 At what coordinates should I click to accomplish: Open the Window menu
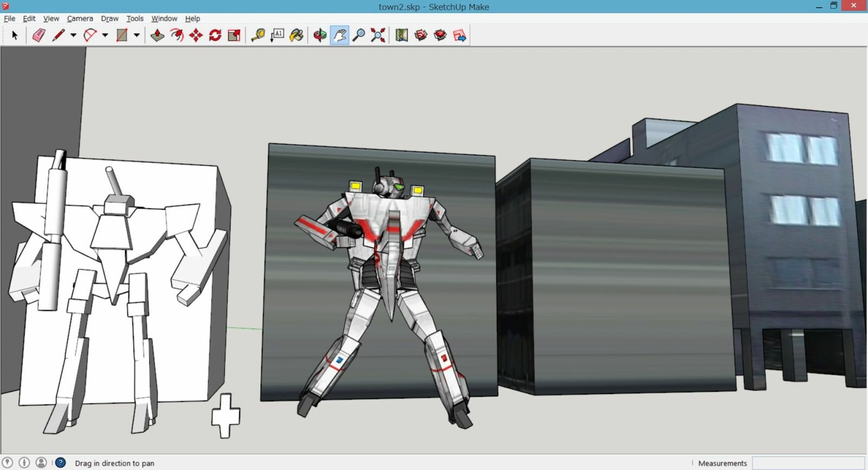tap(164, 18)
